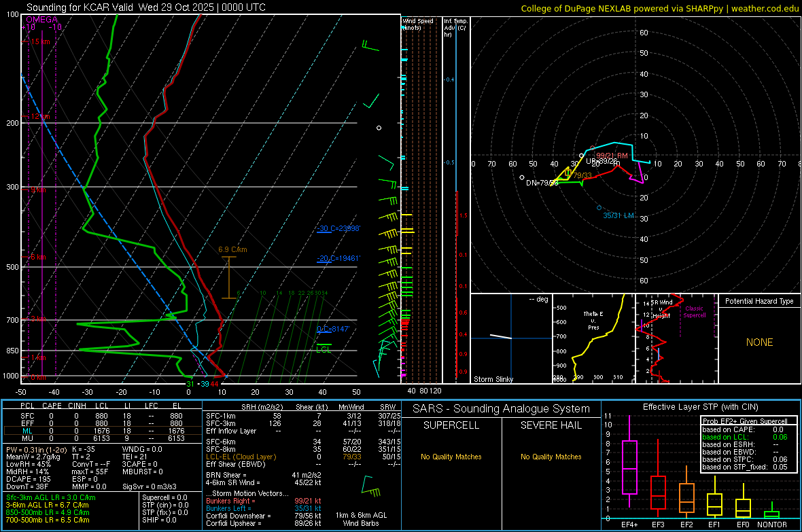
Task: Click the 'DN=79/58' label on the hodograph
Action: pyautogui.click(x=542, y=183)
